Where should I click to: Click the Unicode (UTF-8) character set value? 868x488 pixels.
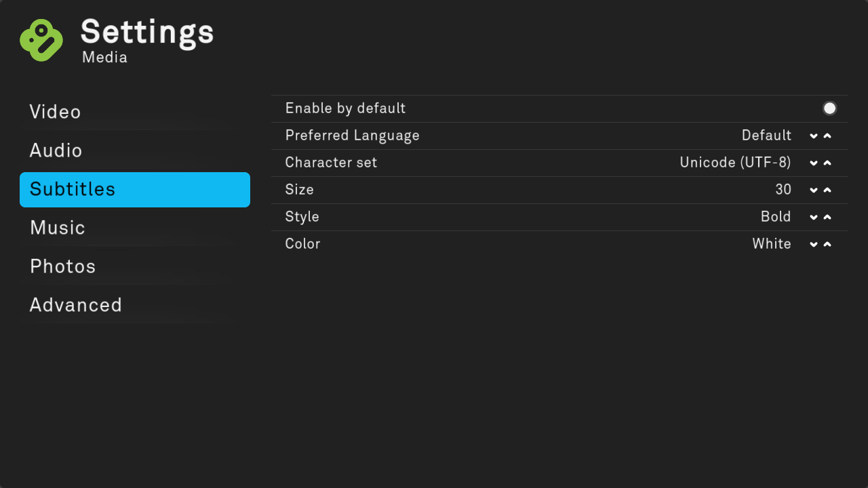(735, 163)
